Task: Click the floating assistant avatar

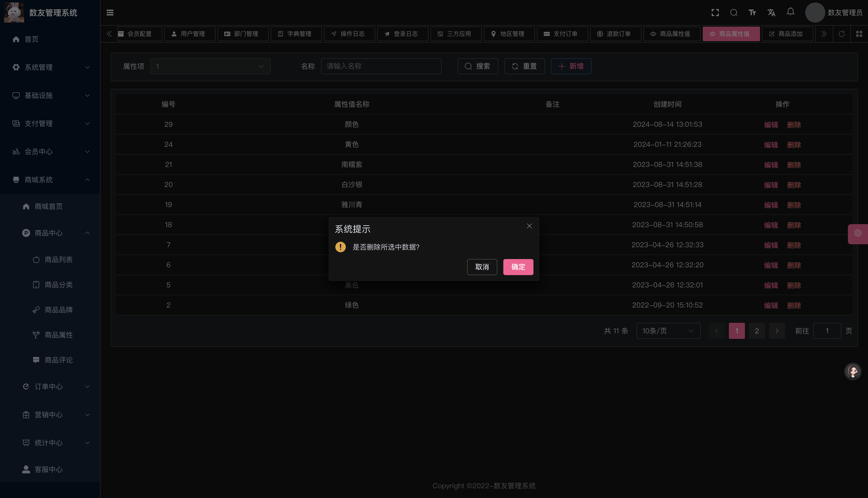Action: coord(853,371)
